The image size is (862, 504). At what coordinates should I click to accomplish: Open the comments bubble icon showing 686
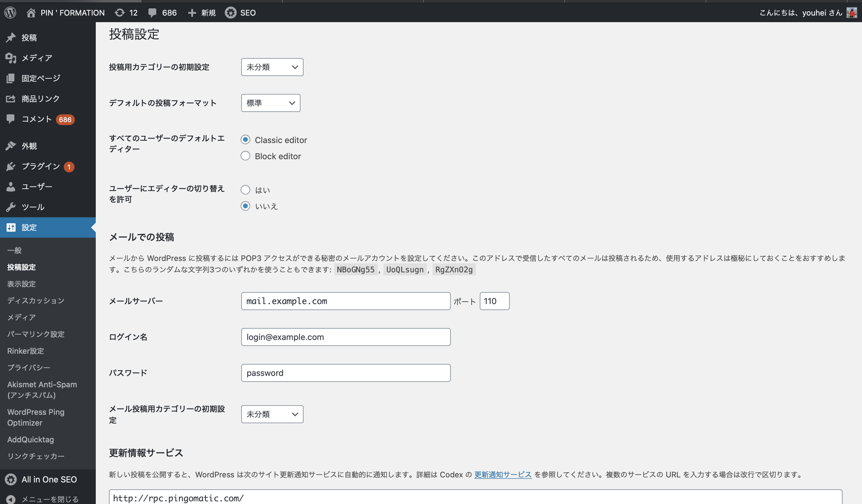(152, 13)
